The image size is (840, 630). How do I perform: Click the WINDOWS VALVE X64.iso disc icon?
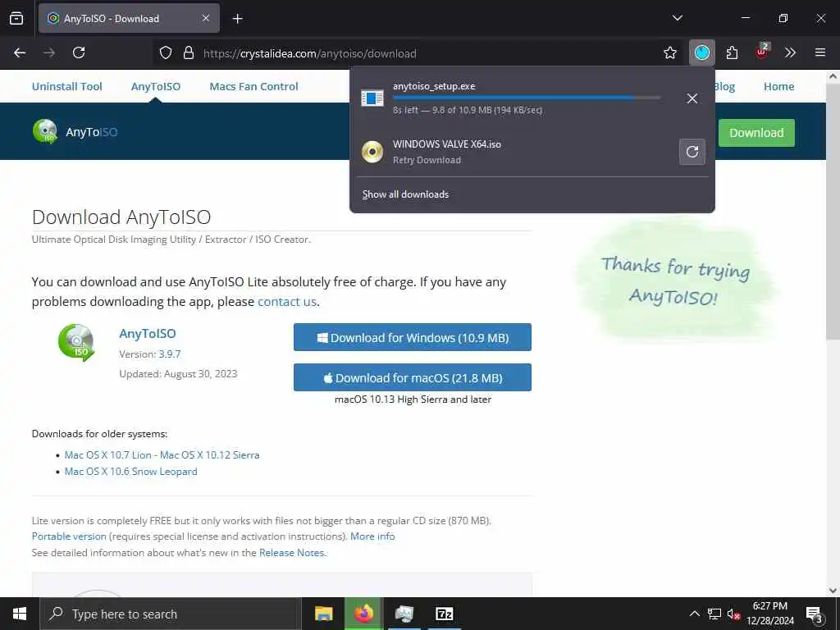pyautogui.click(x=372, y=152)
